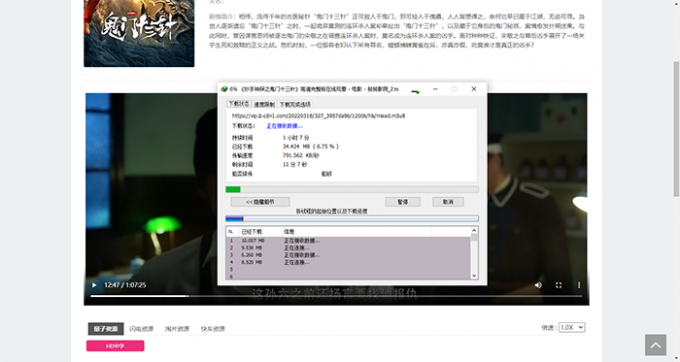
Task: Click the back-to-top arrow button
Action: (x=655, y=345)
